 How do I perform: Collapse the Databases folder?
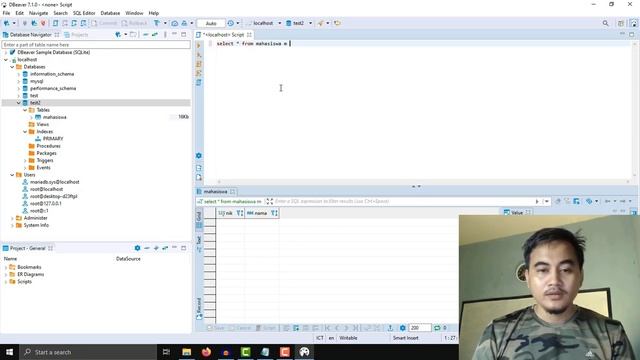(12, 67)
